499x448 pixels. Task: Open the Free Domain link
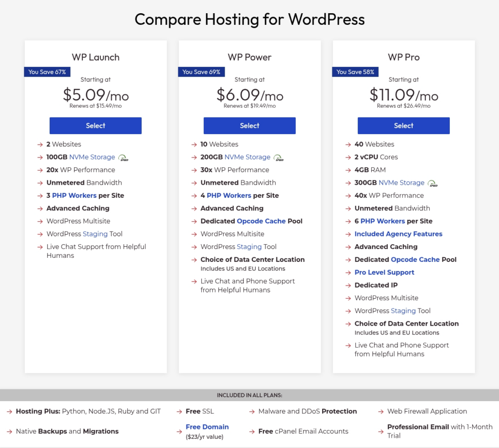click(x=207, y=427)
